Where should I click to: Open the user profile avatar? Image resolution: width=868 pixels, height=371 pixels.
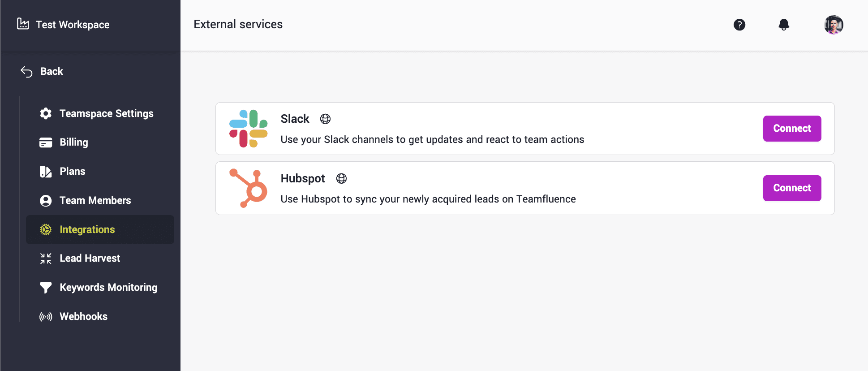tap(834, 25)
